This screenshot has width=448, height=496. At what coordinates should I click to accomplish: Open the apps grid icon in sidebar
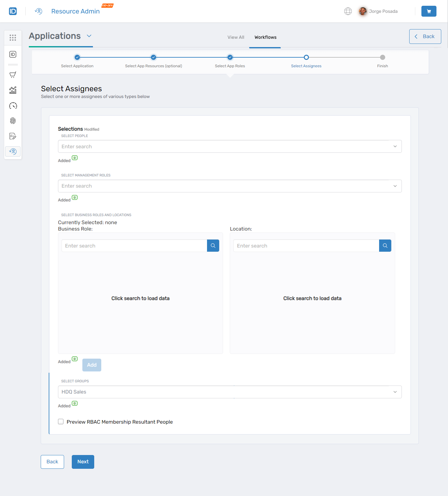[x=13, y=37]
